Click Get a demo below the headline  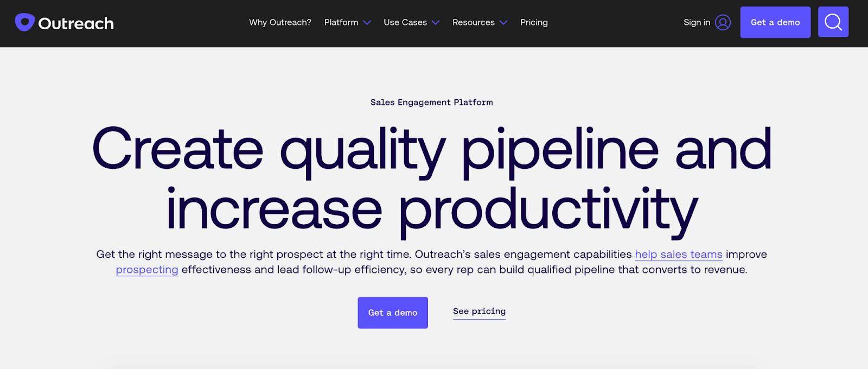pos(393,313)
